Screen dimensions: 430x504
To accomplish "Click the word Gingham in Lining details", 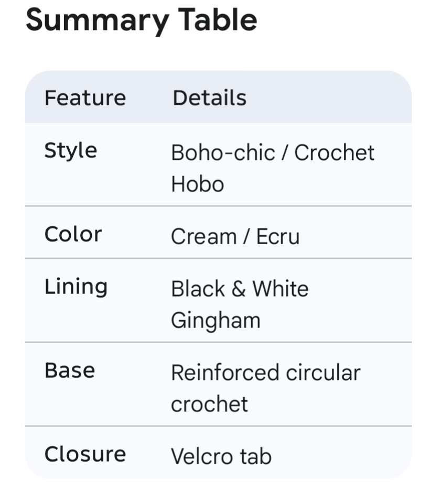I will click(216, 321).
